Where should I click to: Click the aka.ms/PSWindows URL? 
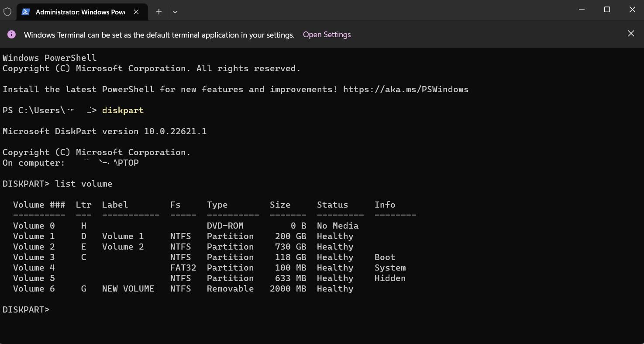pos(406,89)
